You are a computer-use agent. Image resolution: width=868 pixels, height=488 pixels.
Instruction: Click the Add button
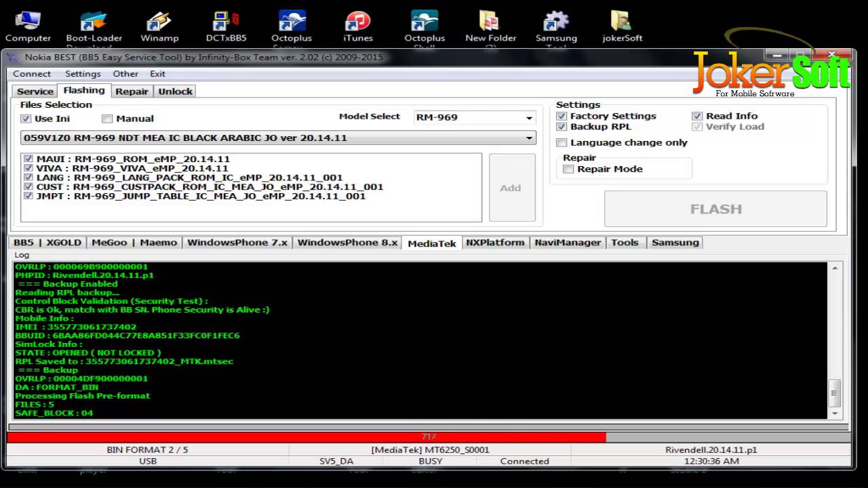[511, 188]
